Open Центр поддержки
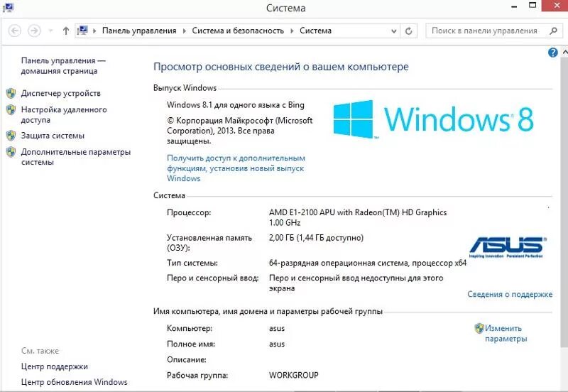The height and width of the screenshot is (392, 568). [55, 366]
